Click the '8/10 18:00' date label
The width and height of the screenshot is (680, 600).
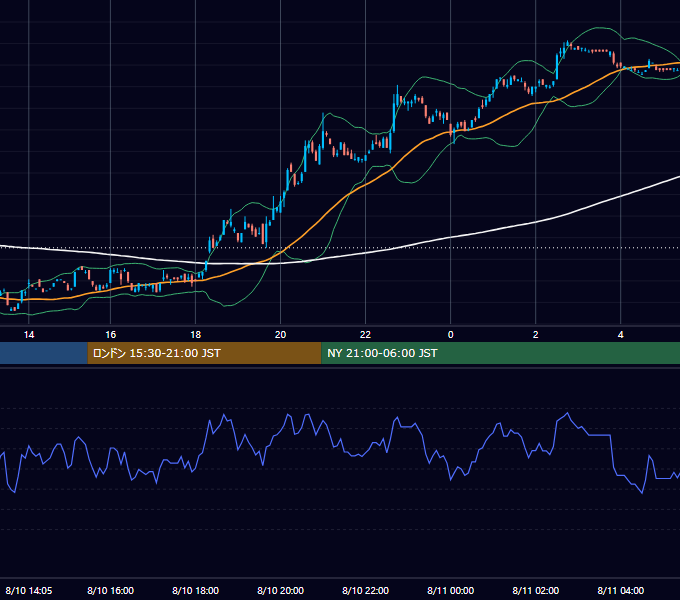(x=196, y=590)
